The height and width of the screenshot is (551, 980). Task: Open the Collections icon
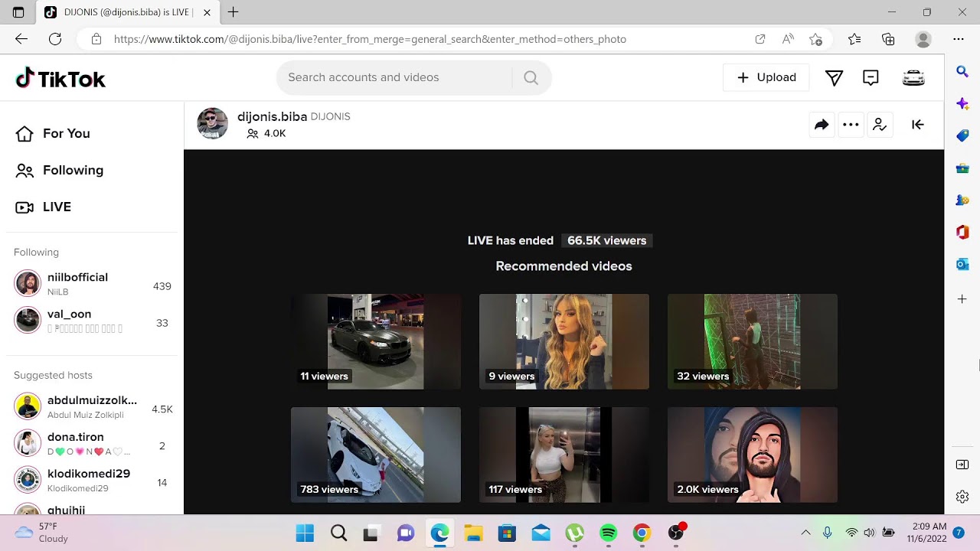(x=888, y=39)
